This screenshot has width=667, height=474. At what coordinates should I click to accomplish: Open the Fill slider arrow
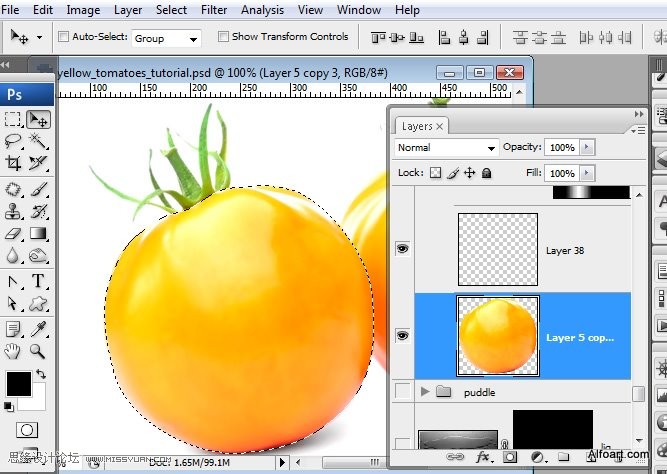[587, 173]
